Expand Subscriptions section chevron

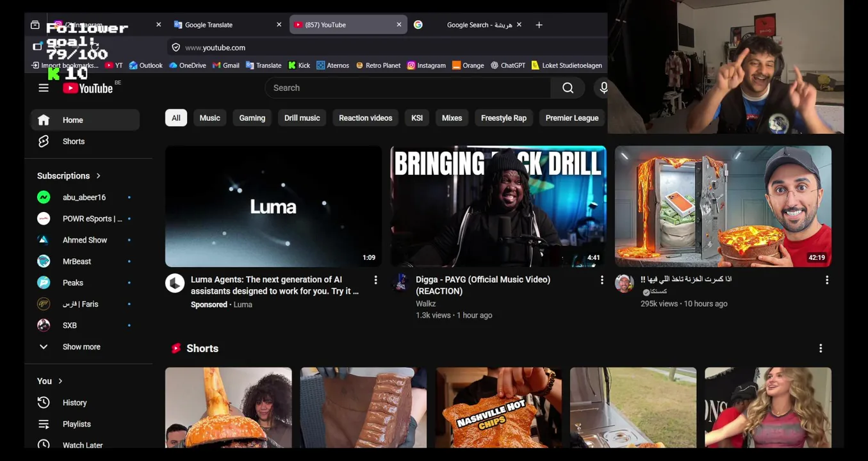tap(98, 176)
